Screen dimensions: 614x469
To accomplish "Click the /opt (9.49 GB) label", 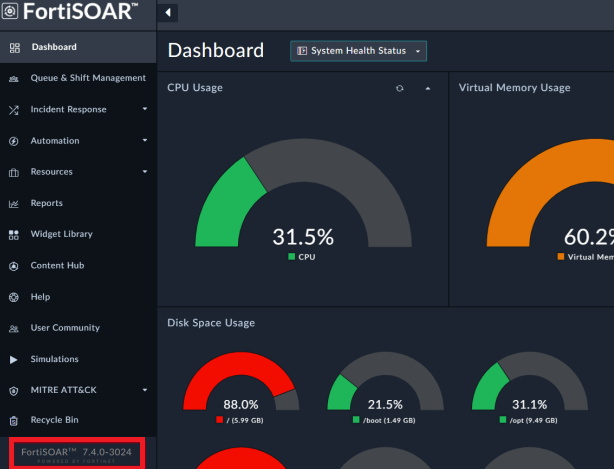I will click(x=533, y=420).
